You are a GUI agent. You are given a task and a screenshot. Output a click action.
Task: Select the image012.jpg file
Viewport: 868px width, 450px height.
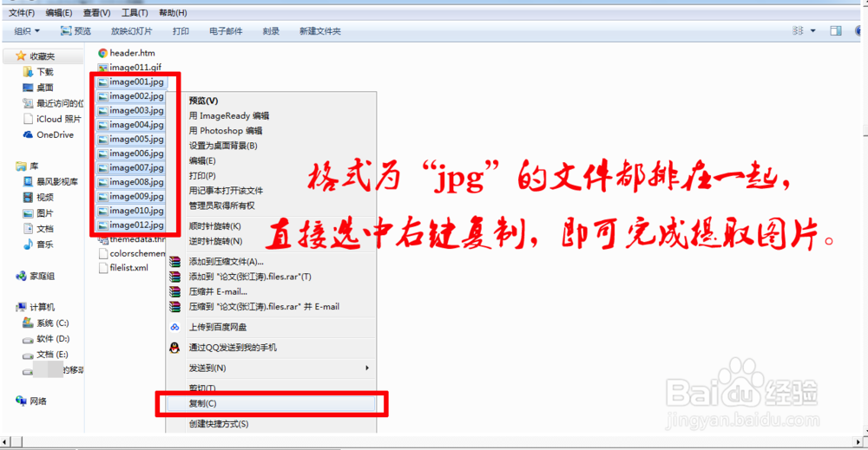click(x=131, y=225)
